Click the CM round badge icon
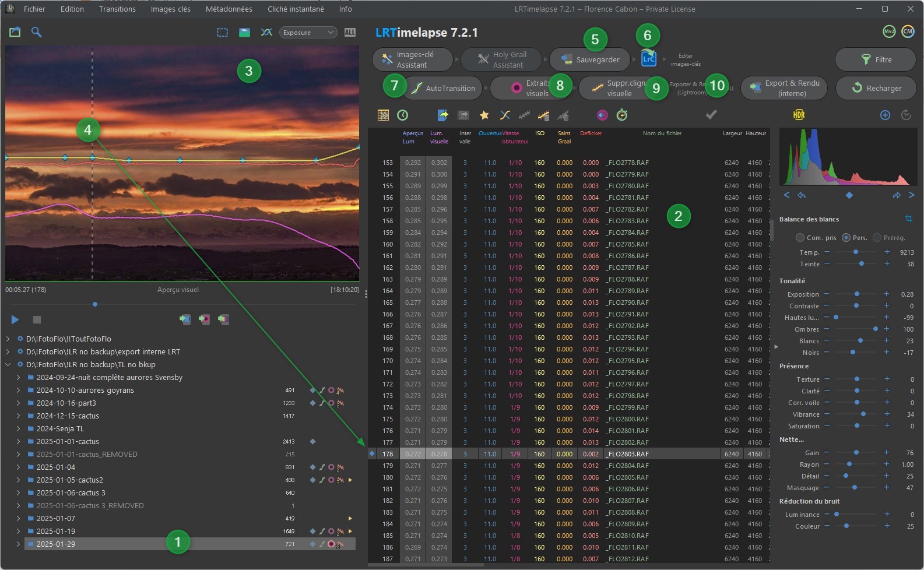The width and height of the screenshot is (924, 570). [908, 32]
